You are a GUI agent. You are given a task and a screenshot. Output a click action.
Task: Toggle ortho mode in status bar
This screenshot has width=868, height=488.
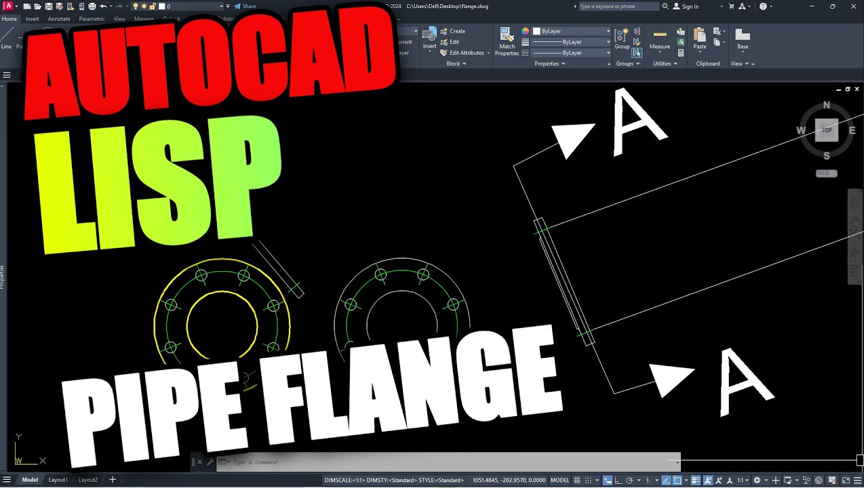[x=618, y=480]
